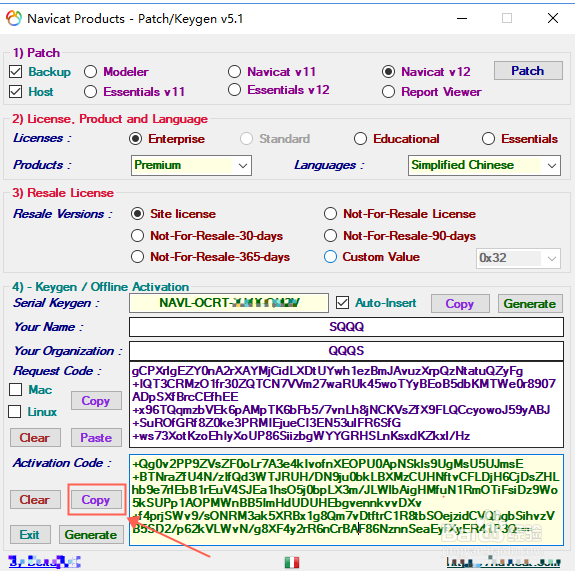Generate the Activation Code

coord(91,535)
